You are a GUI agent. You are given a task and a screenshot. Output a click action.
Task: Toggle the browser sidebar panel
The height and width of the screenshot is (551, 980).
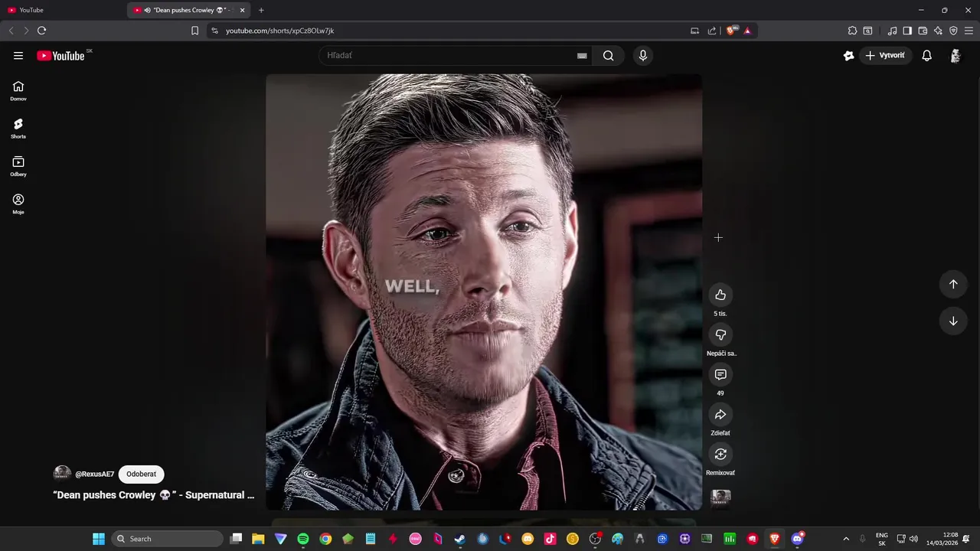(907, 31)
